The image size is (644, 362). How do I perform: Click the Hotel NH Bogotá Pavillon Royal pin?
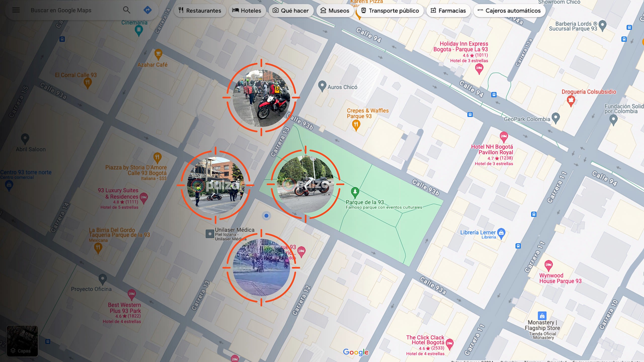[504, 137]
